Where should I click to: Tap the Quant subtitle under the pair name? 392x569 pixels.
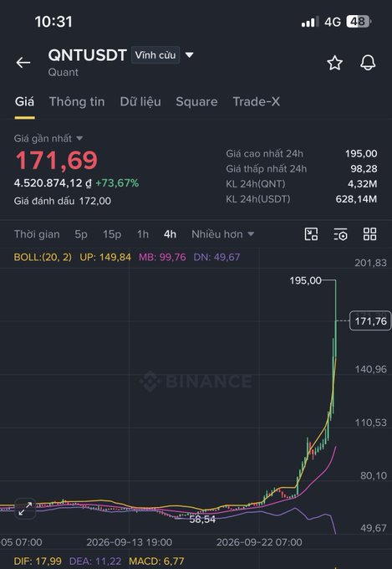tap(63, 72)
